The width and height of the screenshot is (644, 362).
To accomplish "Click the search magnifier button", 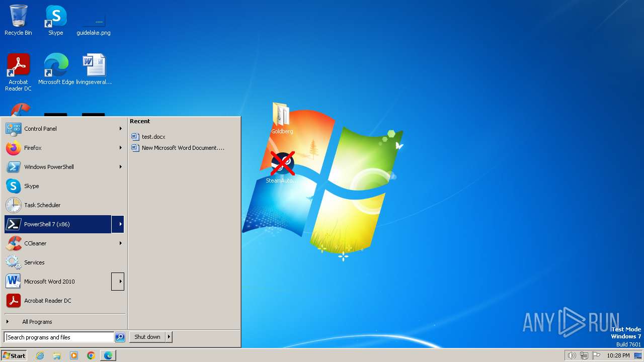I will pyautogui.click(x=120, y=337).
